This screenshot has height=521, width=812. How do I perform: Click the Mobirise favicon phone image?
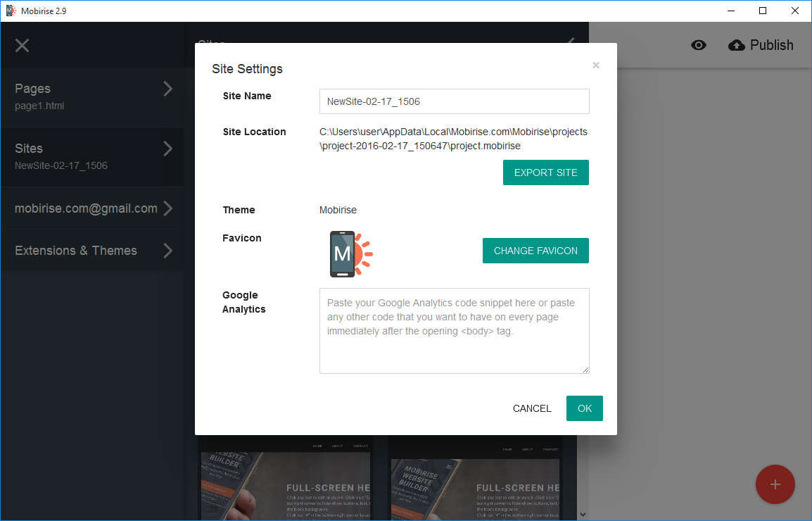point(351,254)
